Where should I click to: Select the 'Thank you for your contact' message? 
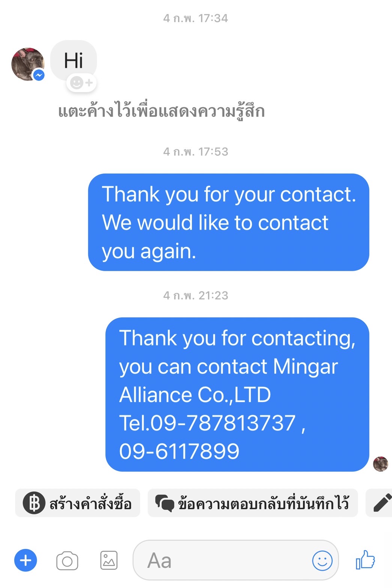(x=229, y=222)
